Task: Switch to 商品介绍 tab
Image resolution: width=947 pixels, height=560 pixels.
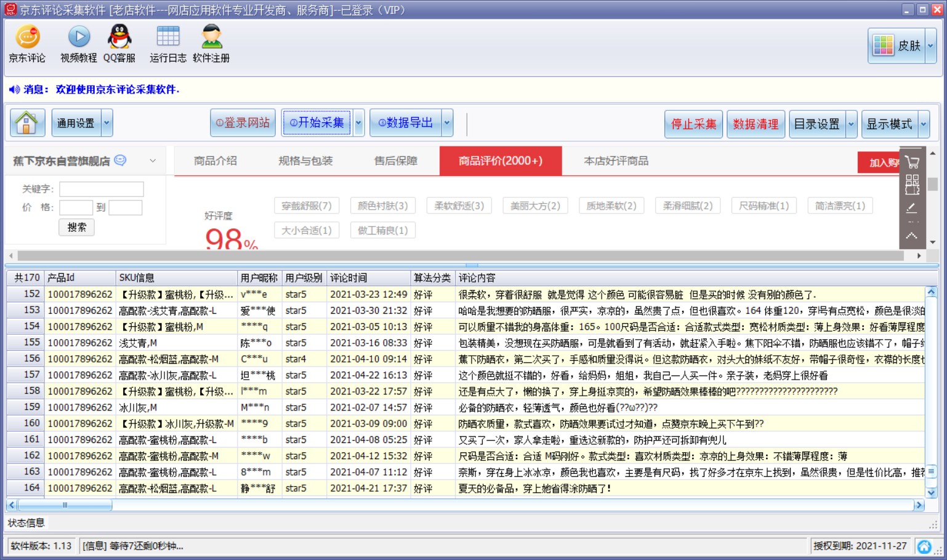Action: click(x=216, y=161)
